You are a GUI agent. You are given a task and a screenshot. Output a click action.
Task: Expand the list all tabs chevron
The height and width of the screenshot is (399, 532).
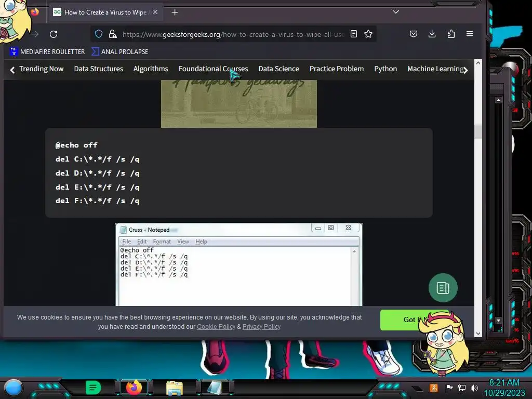tap(395, 12)
